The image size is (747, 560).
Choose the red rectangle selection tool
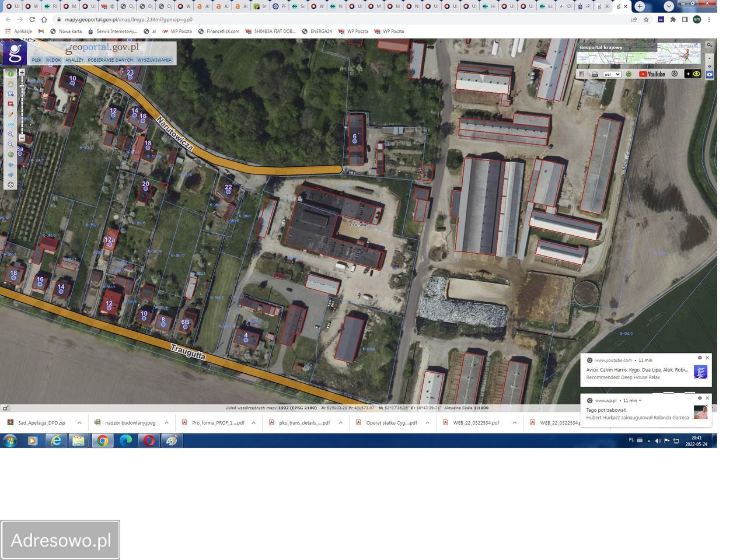click(11, 104)
